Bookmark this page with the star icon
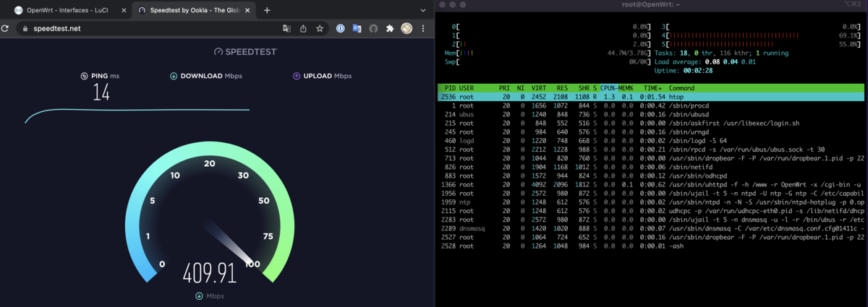Viewport: 868px width, 307px height. (x=320, y=29)
